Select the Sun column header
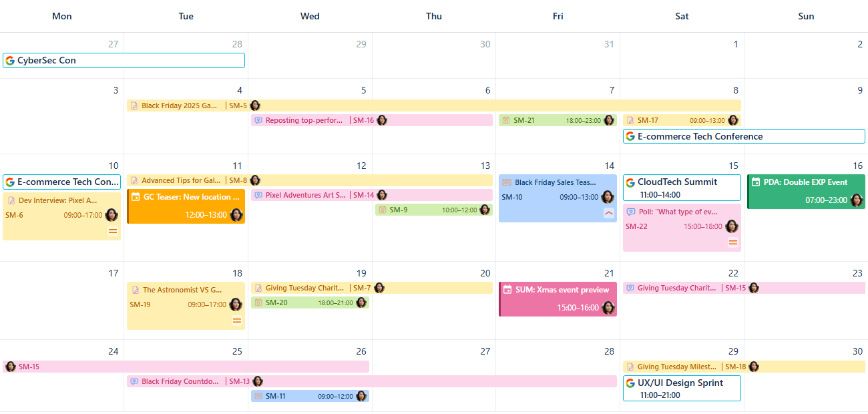Viewport: 868px width, 414px height. pyautogui.click(x=806, y=16)
